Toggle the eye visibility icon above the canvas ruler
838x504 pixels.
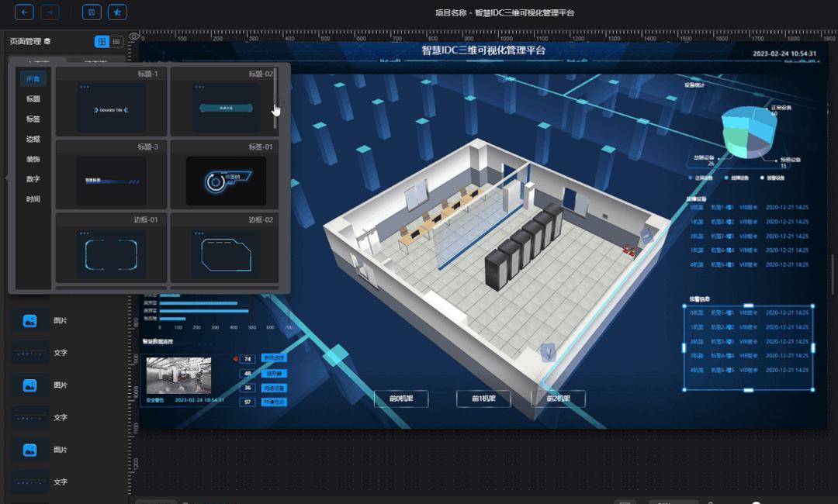pos(133,34)
